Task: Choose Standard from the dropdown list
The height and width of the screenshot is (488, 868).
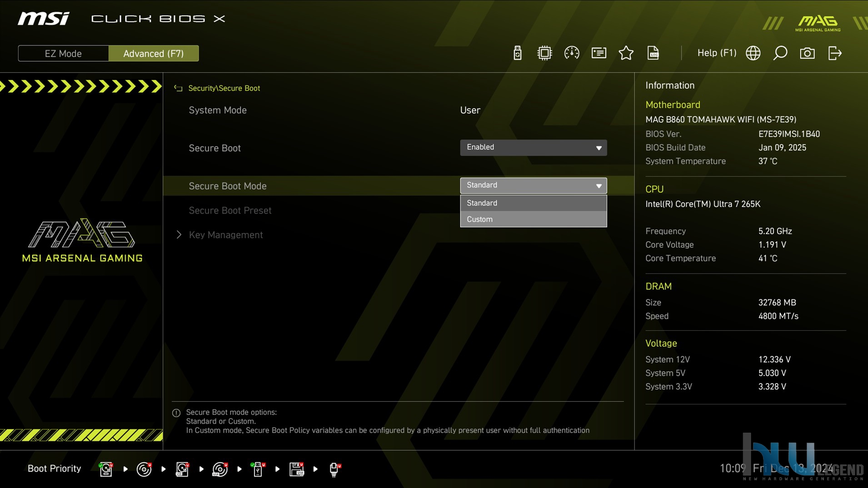Action: [533, 203]
